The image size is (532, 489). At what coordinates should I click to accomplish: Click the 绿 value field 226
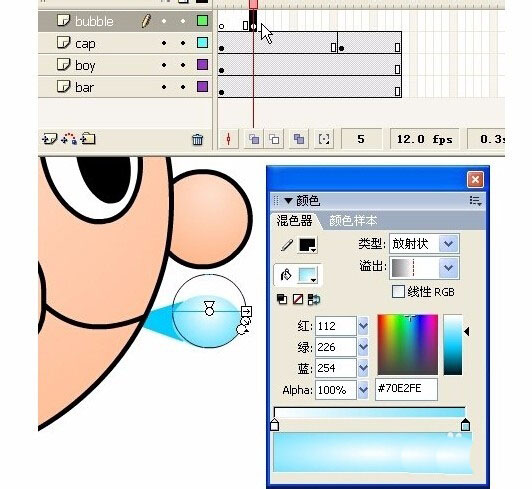coord(336,347)
